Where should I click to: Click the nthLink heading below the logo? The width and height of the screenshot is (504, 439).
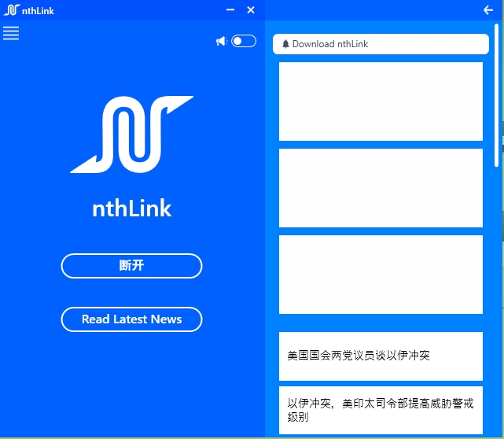click(131, 208)
